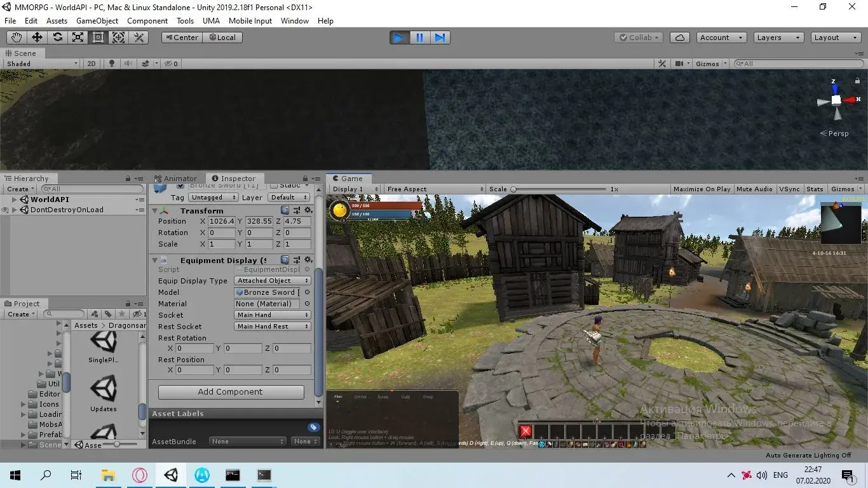This screenshot has height=488, width=868.
Task: Click the Play button
Action: 399,37
